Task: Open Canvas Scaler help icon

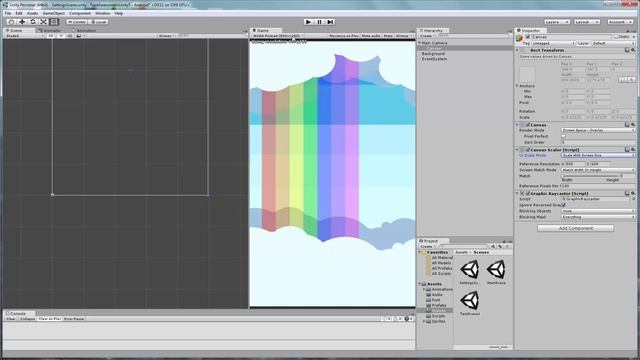Action: 627,150
